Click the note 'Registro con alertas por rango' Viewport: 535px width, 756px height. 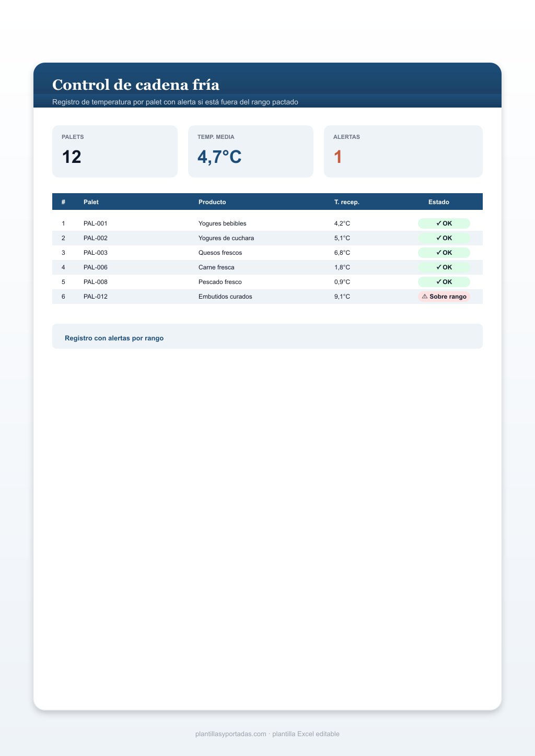tap(114, 338)
